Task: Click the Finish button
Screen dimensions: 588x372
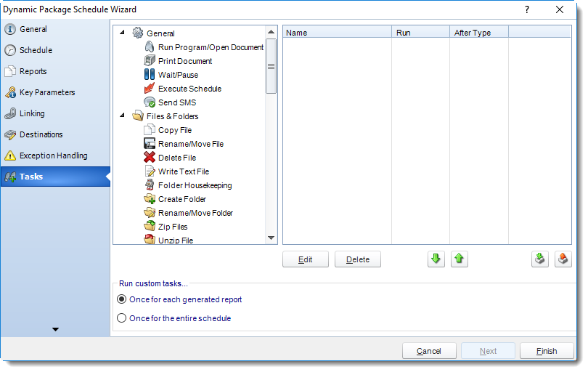Action: 547,351
